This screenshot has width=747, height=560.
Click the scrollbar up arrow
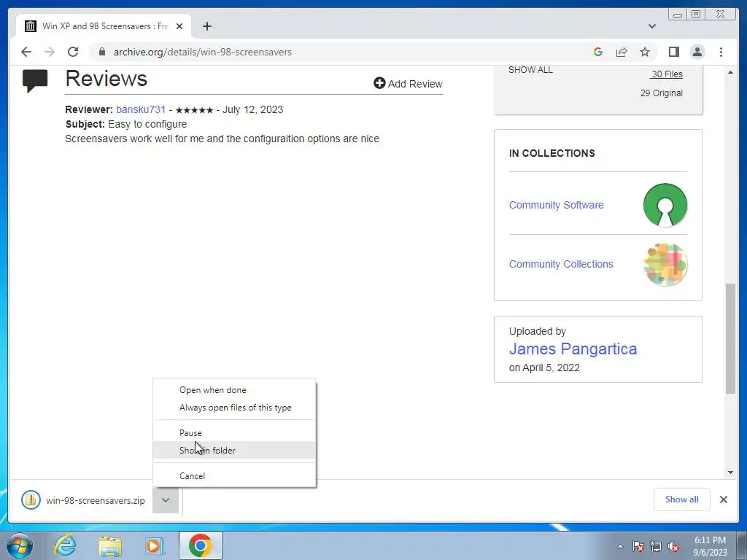(x=730, y=72)
